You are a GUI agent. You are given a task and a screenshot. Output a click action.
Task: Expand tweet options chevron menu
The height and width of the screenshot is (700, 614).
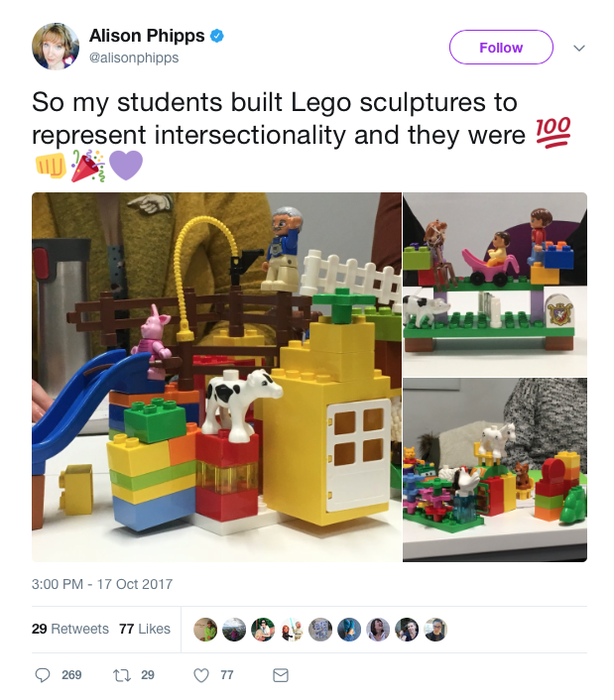579,48
